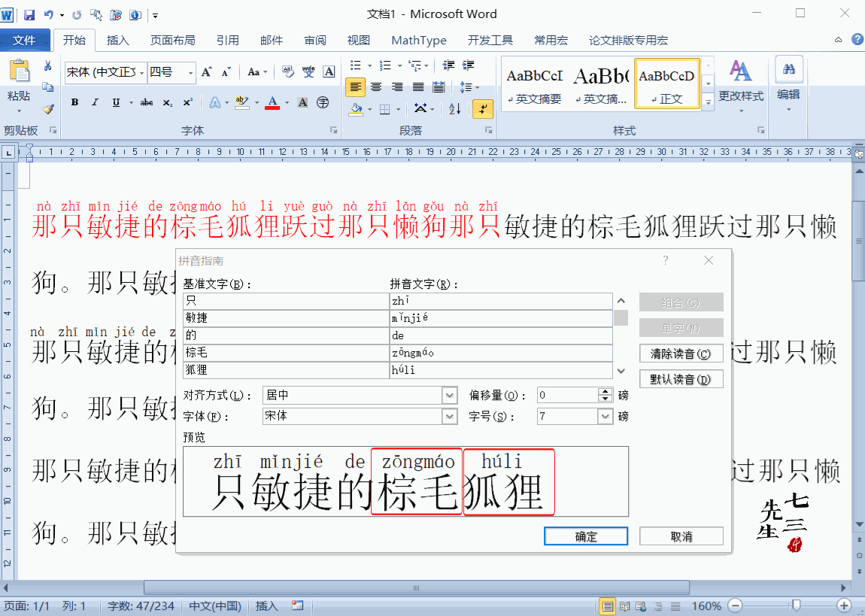Switch to the 插入 (Insert) tab

pyautogui.click(x=117, y=41)
